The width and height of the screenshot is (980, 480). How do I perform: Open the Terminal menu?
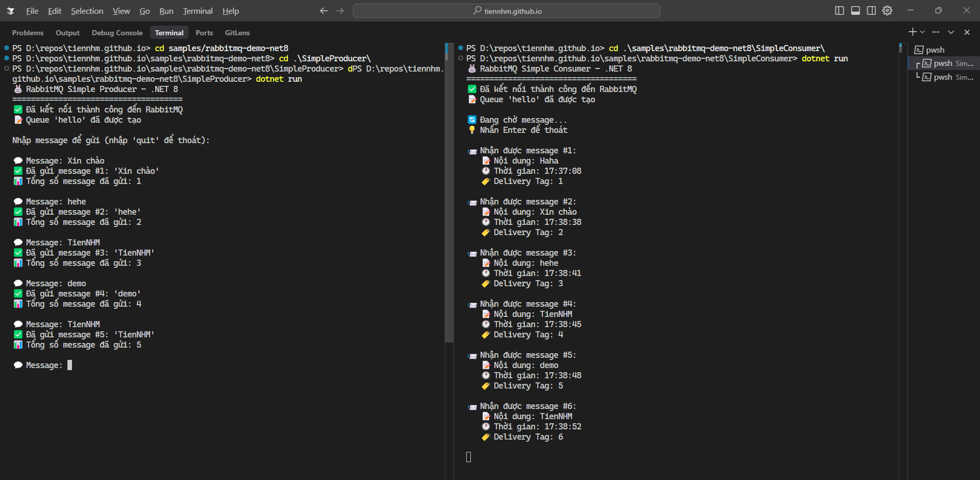[x=198, y=11]
